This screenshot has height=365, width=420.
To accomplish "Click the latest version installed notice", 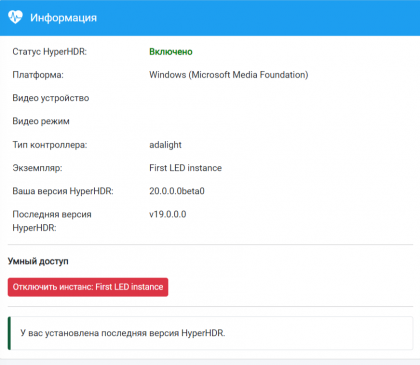I will coord(123,333).
